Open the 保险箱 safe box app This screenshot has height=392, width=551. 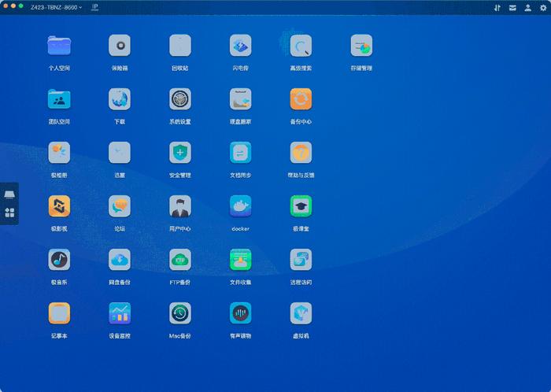[x=120, y=46]
